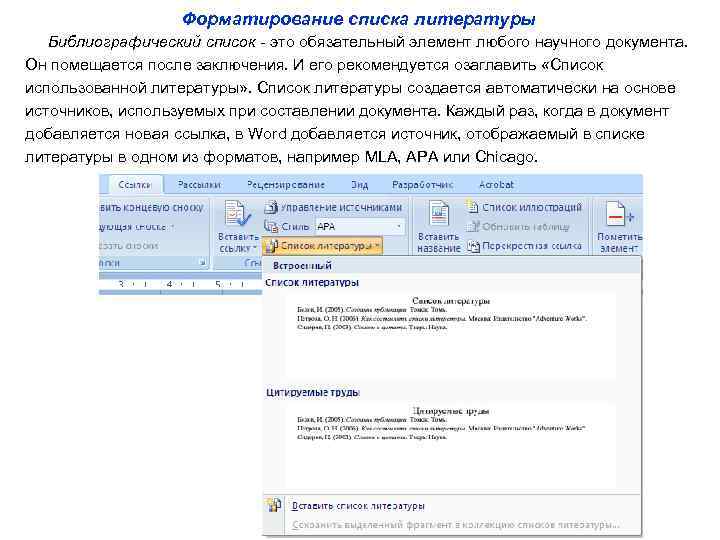The height and width of the screenshot is (540, 720).
Task: Select the Список литературы gallery preview
Action: [450, 335]
